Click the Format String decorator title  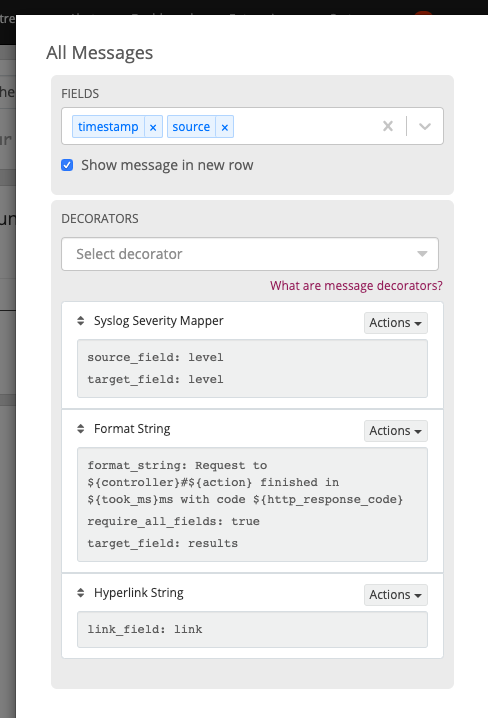point(132,429)
